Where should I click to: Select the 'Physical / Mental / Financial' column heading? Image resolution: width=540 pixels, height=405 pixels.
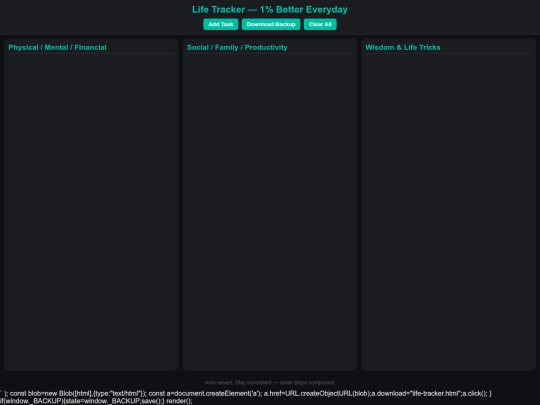coord(57,48)
